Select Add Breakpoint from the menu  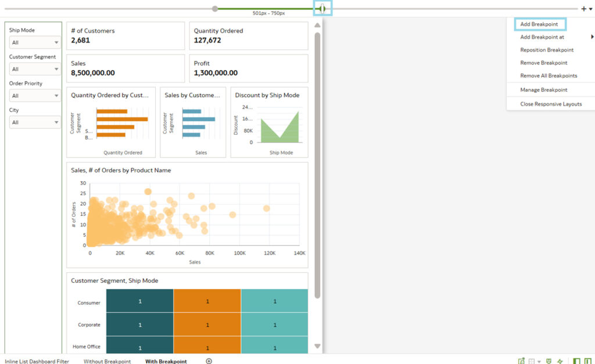[539, 24]
